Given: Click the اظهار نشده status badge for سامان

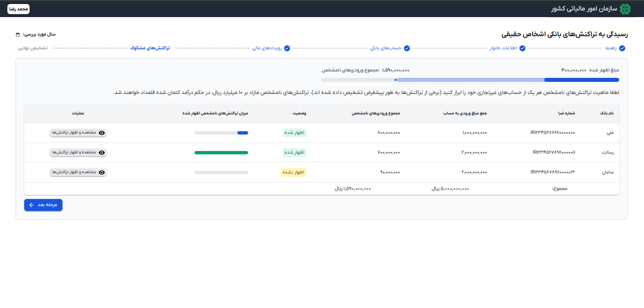Looking at the screenshot, I should click(x=293, y=172).
